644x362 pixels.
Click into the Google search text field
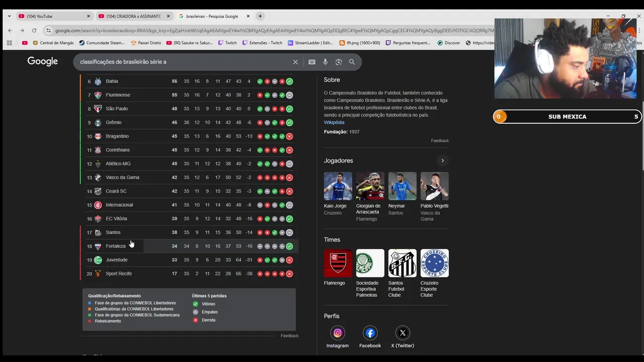184,62
